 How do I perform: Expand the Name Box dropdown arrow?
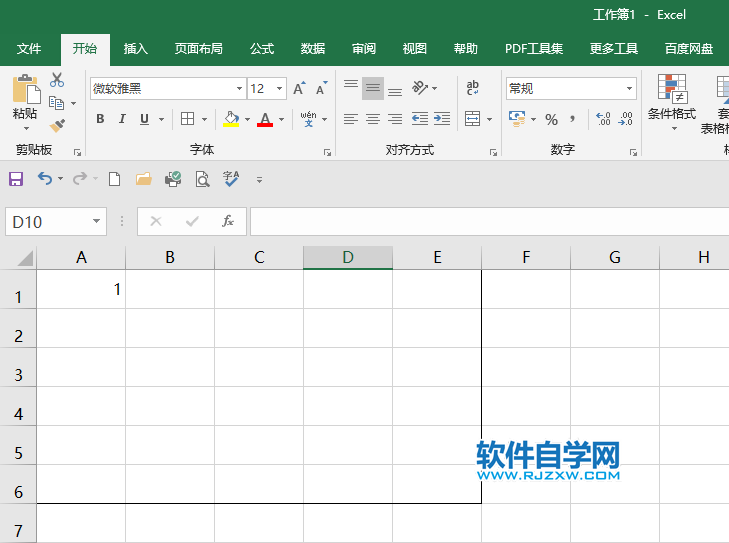tap(96, 221)
